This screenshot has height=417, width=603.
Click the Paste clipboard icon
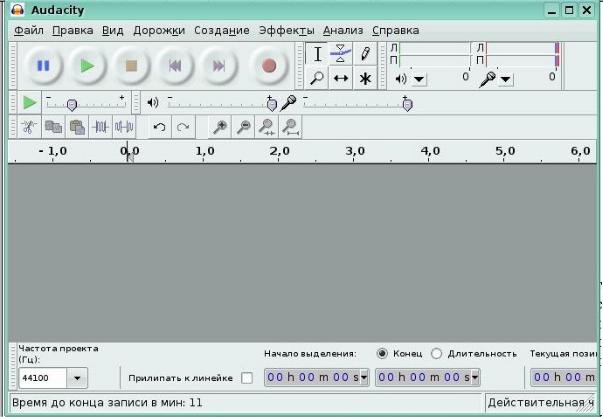[x=77, y=127]
